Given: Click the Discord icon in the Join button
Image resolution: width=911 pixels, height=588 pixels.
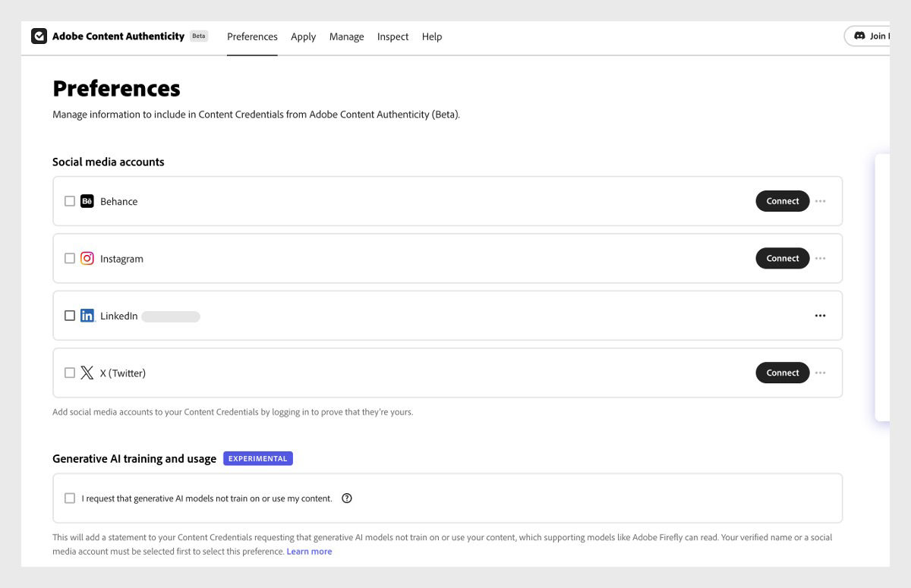Looking at the screenshot, I should point(860,36).
